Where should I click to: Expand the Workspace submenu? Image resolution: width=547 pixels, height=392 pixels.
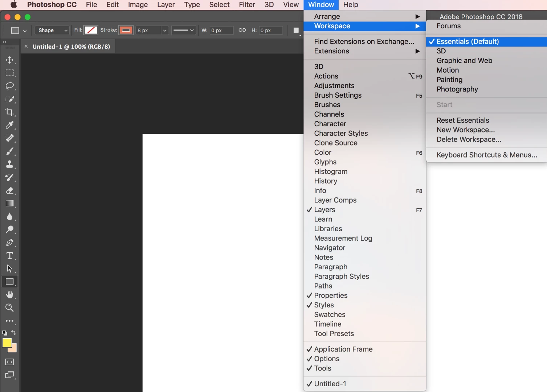(x=364, y=26)
